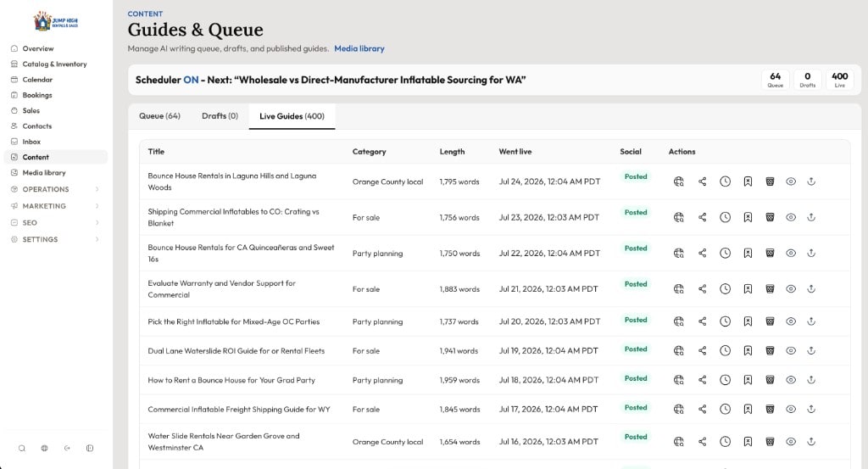Expand the SETTINGS sidebar section
Viewport: 868px width, 469px height.
tap(55, 239)
